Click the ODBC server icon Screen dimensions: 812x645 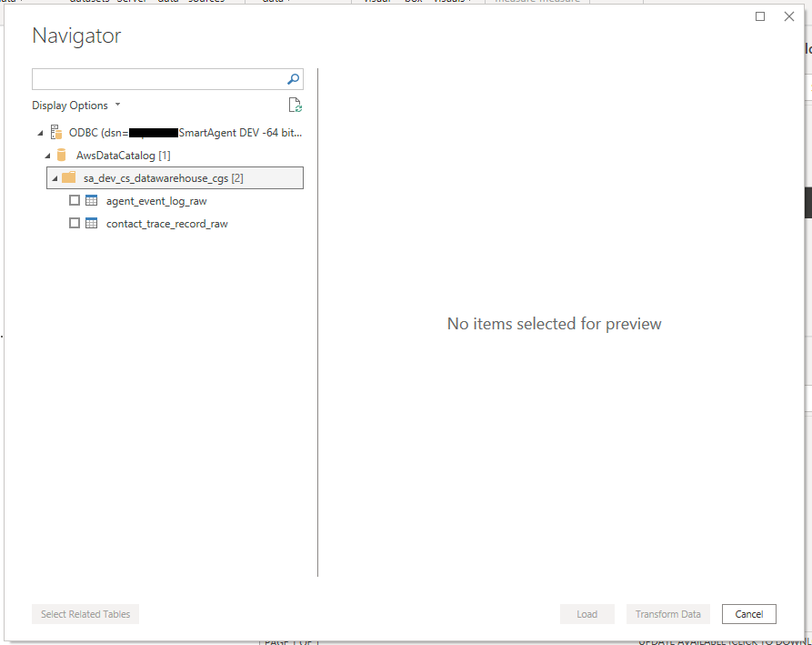[56, 132]
